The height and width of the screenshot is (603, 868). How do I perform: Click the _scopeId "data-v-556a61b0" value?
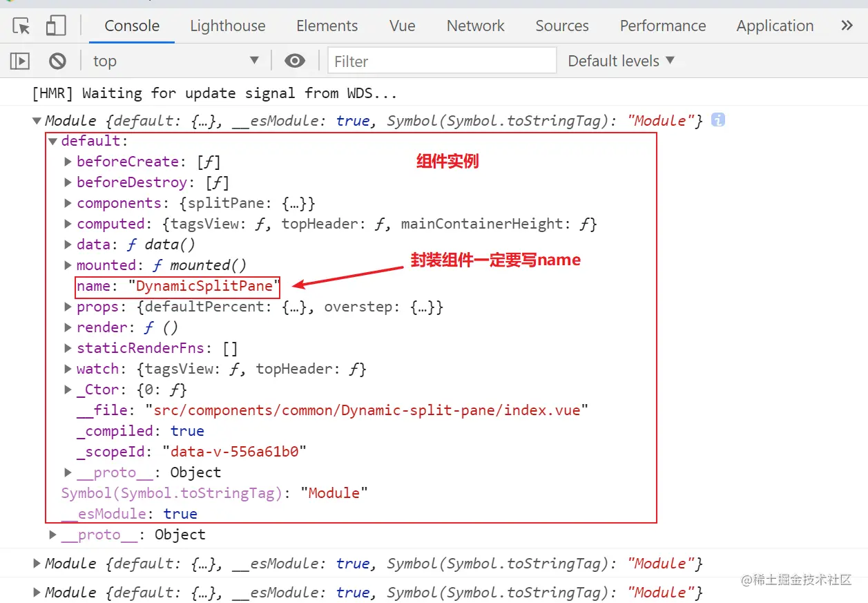(x=234, y=452)
